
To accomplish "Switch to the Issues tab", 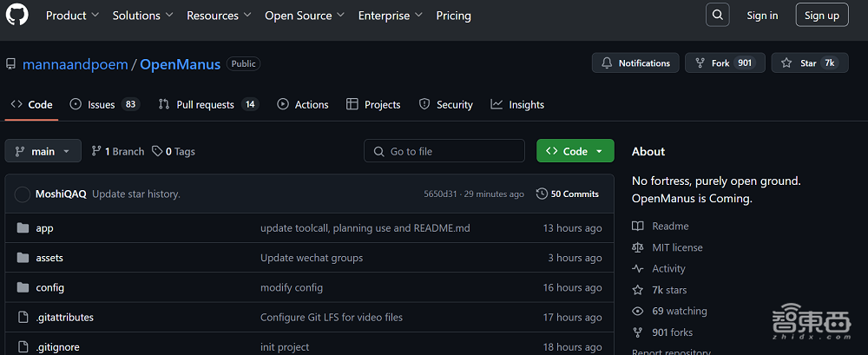I will pyautogui.click(x=101, y=104).
